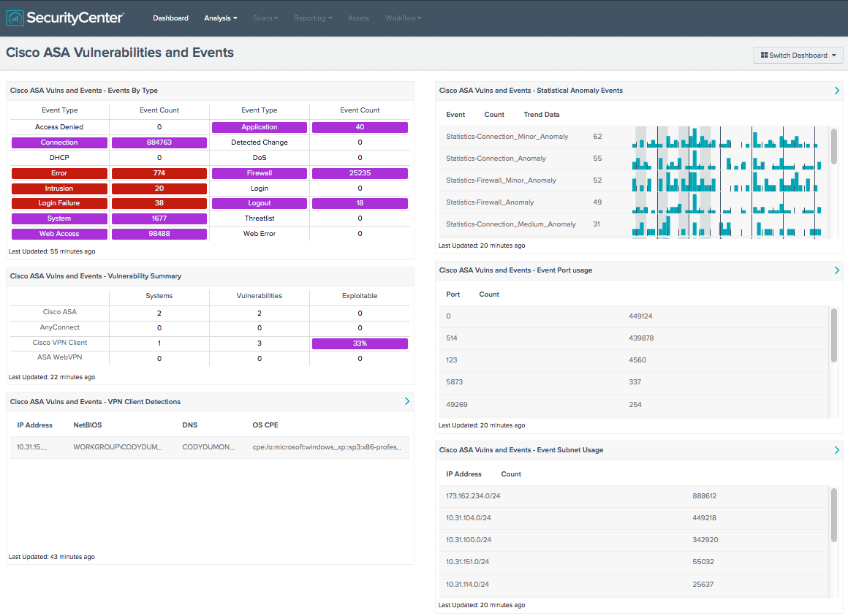Expand Event Subnet Usage panel arrow
848x616 pixels.
(836, 450)
